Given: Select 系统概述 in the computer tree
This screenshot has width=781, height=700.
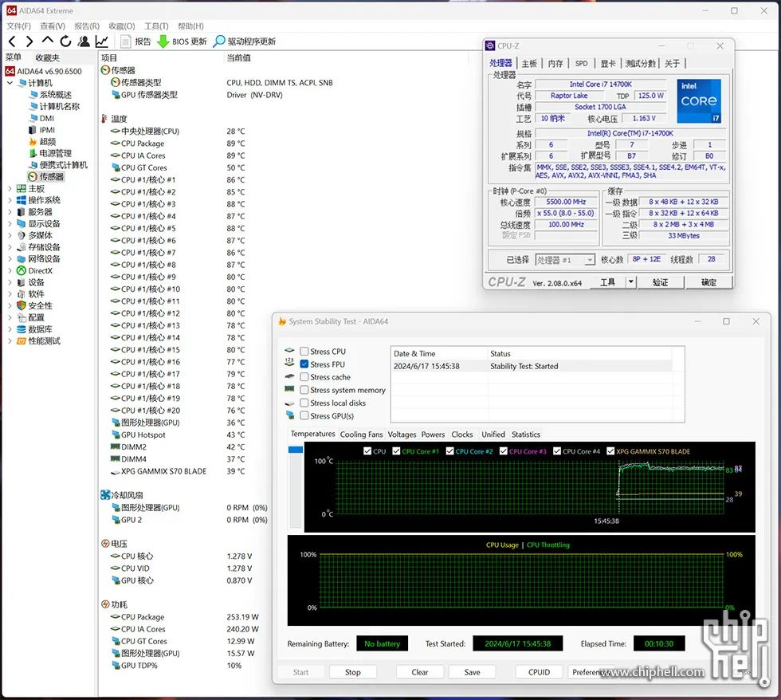Looking at the screenshot, I should [x=55, y=95].
